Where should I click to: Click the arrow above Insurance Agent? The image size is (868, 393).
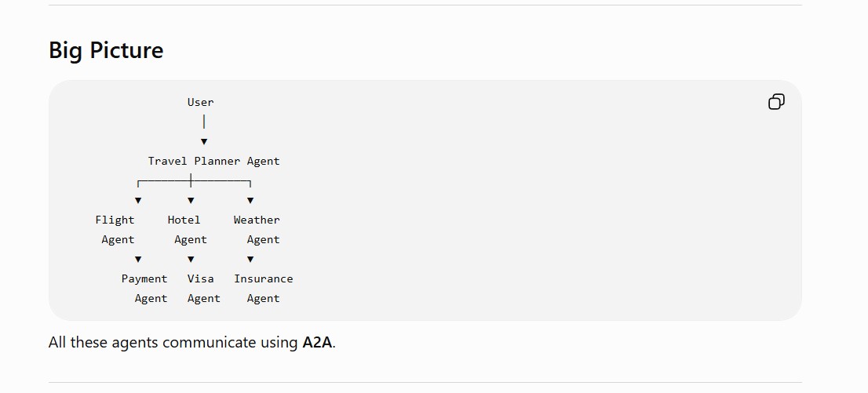[x=250, y=259]
